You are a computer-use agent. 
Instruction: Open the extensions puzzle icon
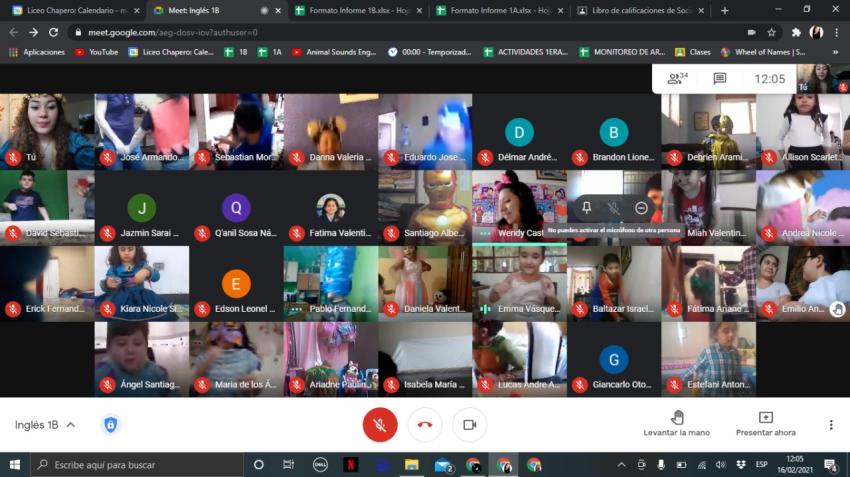click(796, 33)
